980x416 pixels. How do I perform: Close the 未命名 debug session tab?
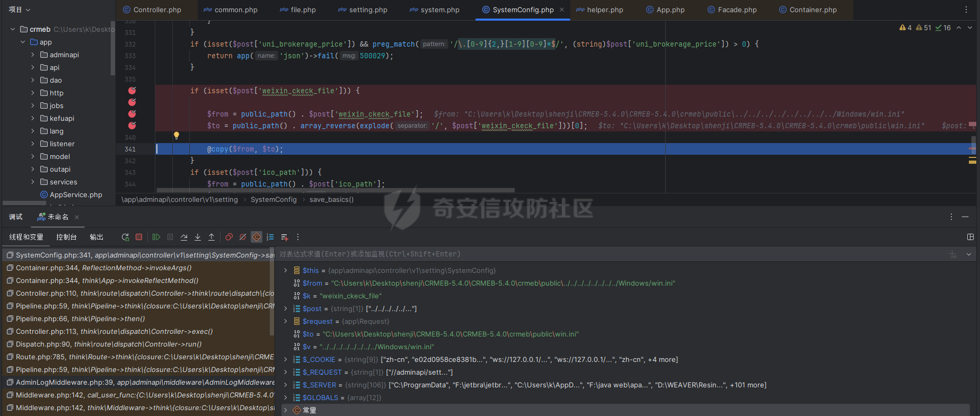(77, 217)
